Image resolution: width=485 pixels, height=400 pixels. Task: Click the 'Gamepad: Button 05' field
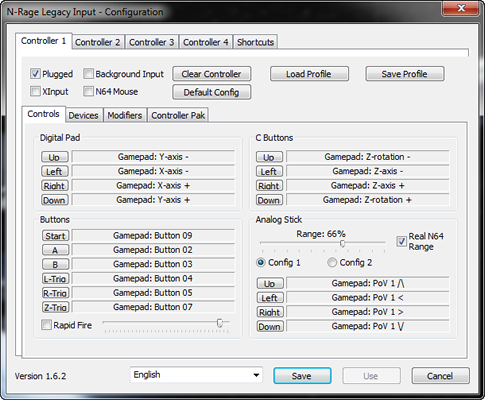(153, 293)
